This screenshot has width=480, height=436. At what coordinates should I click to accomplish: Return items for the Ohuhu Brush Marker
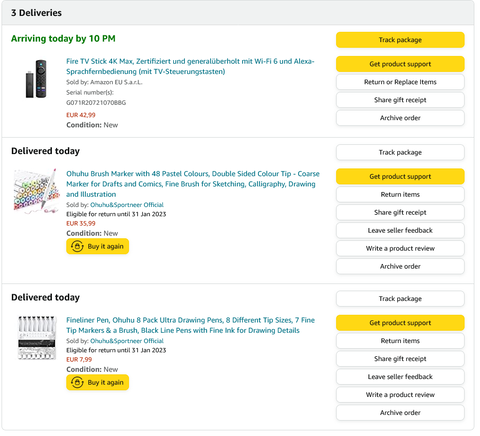400,194
